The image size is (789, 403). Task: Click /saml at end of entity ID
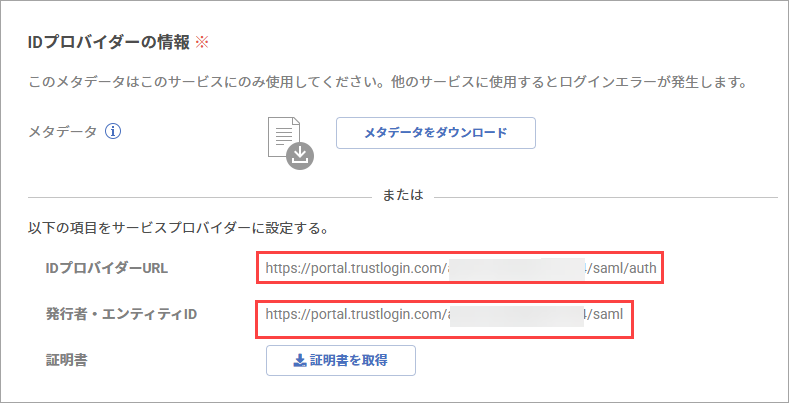coord(606,314)
